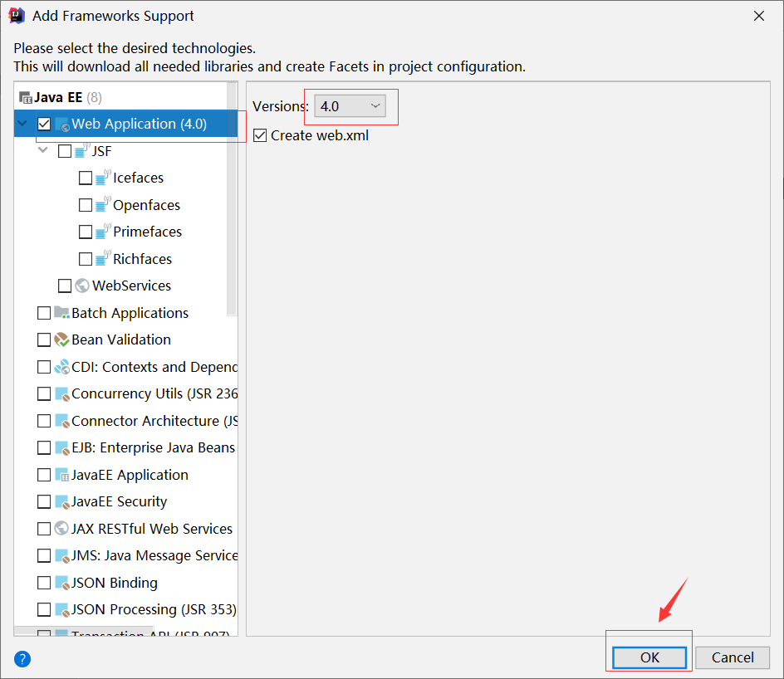The image size is (784, 679).
Task: Uncheck the Create web.xml checkbox
Action: coord(260,135)
